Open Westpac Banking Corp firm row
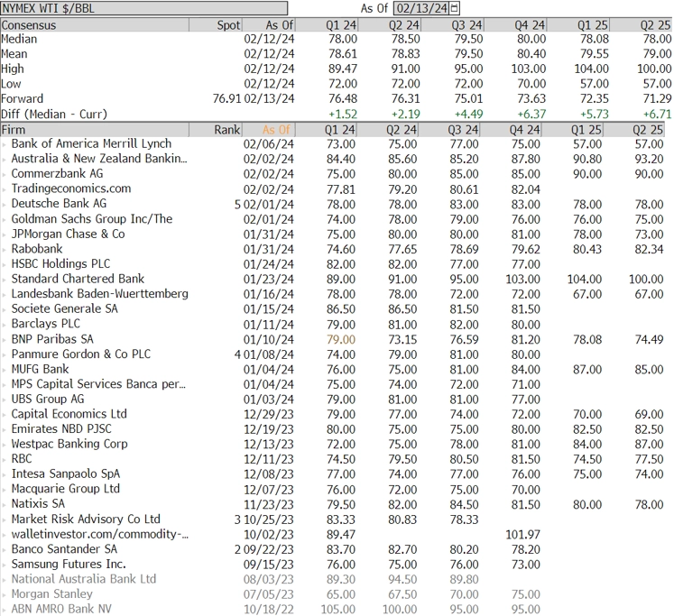674x616 pixels. 332,444
